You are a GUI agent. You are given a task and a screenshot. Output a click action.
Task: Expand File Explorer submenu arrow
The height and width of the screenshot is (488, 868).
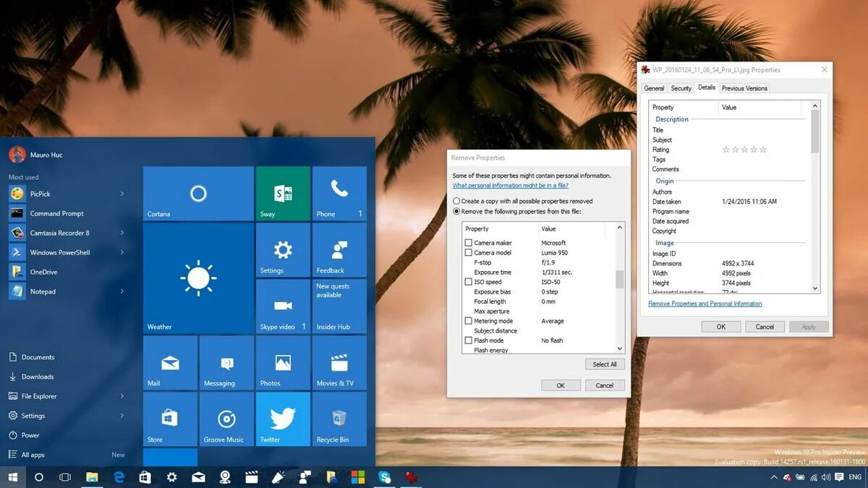pos(122,396)
